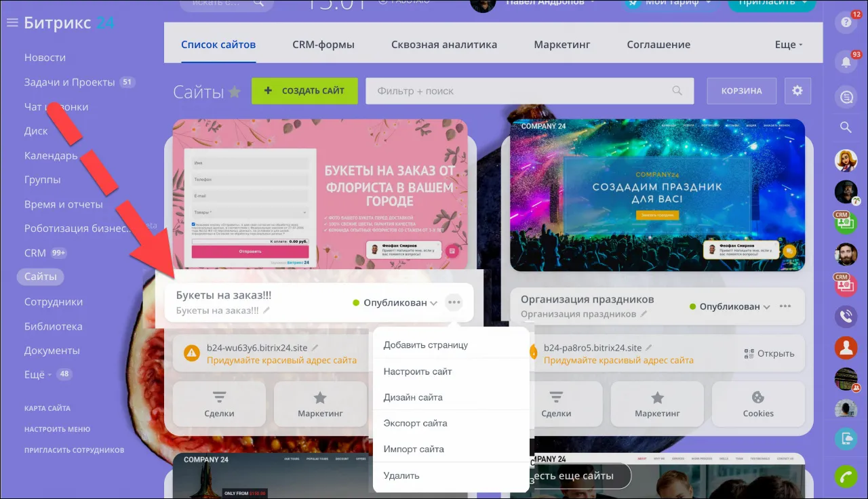
Task: Click the pencil icon beside b24-pa8ro5.bitrix24.site
Action: click(x=650, y=348)
